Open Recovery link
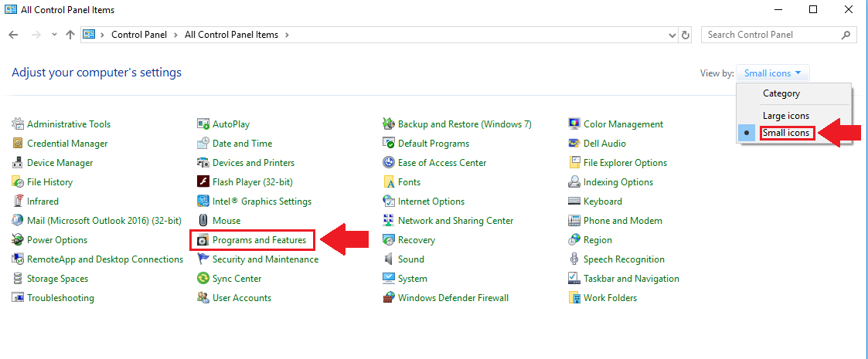 click(417, 240)
